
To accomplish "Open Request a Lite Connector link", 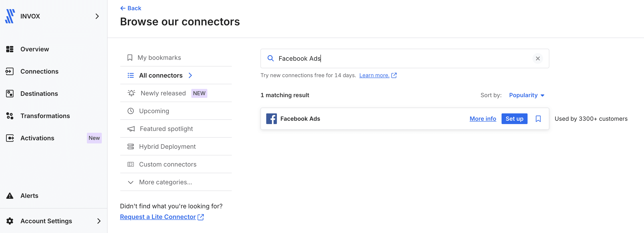I will [x=162, y=217].
